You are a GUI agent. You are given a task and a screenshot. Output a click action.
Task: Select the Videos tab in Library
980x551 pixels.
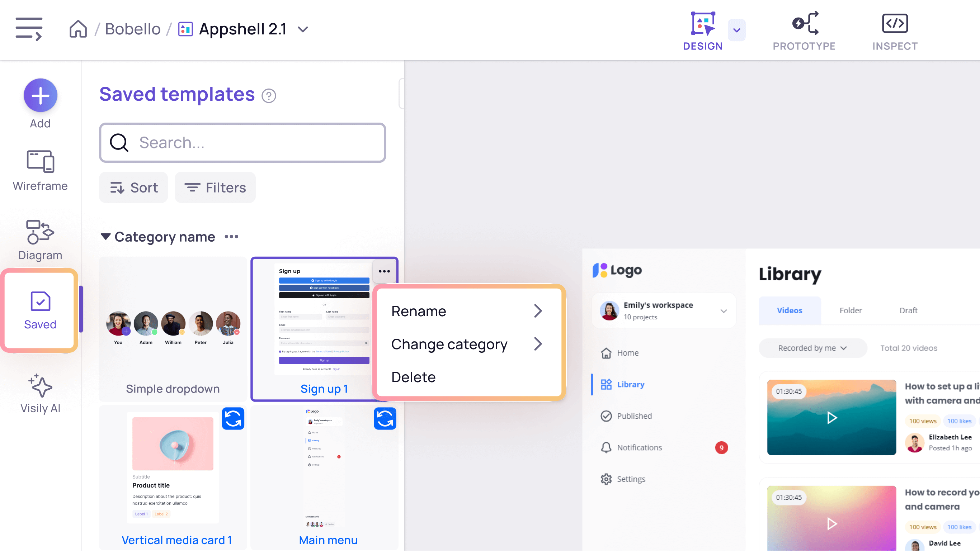[790, 310]
